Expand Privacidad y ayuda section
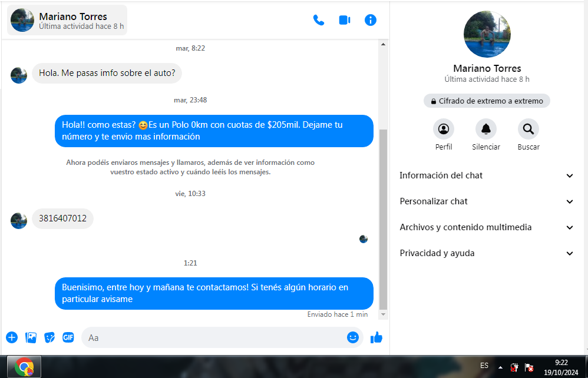Viewport: 588px width, 378px height. click(x=487, y=253)
